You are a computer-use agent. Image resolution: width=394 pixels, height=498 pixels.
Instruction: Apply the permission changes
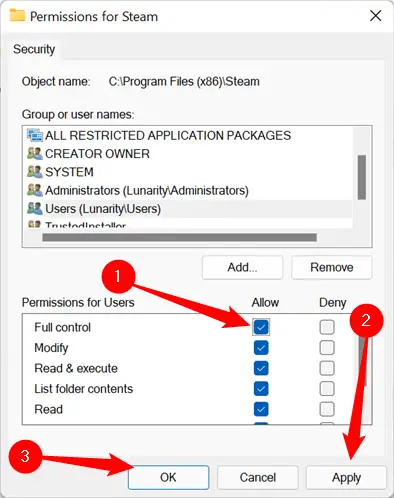[346, 477]
